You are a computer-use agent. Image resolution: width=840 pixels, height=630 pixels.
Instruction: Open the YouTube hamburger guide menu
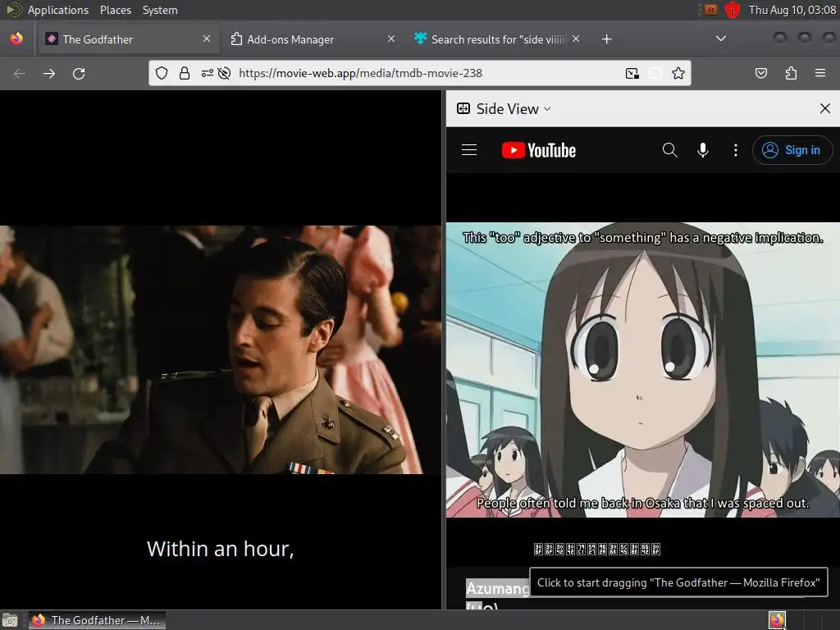click(x=469, y=150)
